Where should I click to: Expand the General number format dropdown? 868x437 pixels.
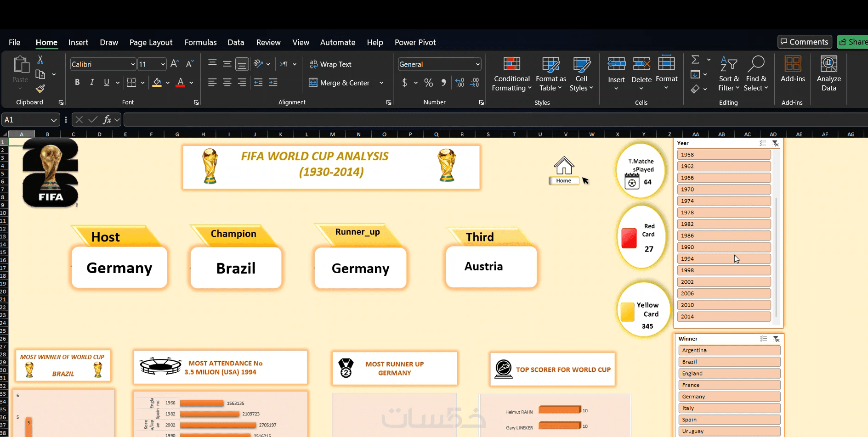[478, 64]
